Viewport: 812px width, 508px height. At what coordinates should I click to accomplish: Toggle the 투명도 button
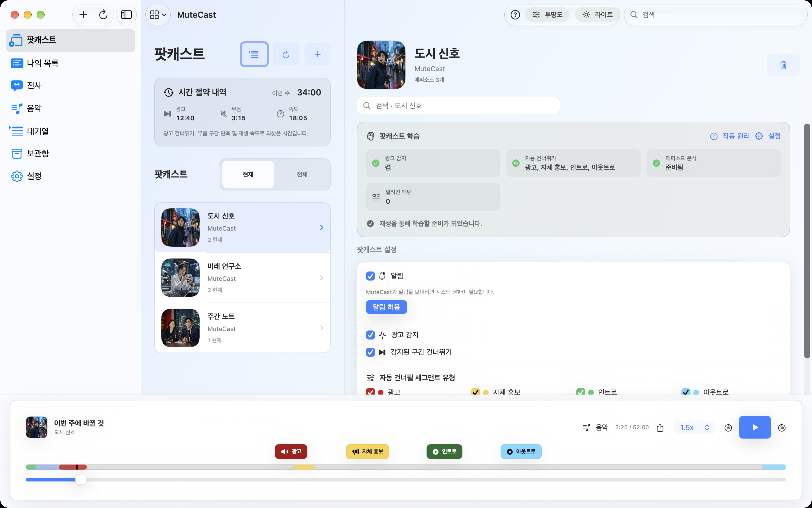click(547, 15)
